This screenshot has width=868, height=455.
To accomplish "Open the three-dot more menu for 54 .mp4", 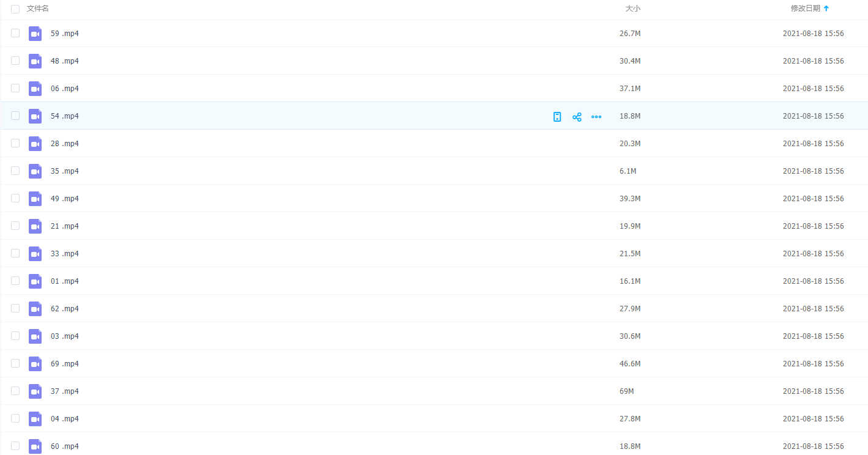I will tap(596, 117).
